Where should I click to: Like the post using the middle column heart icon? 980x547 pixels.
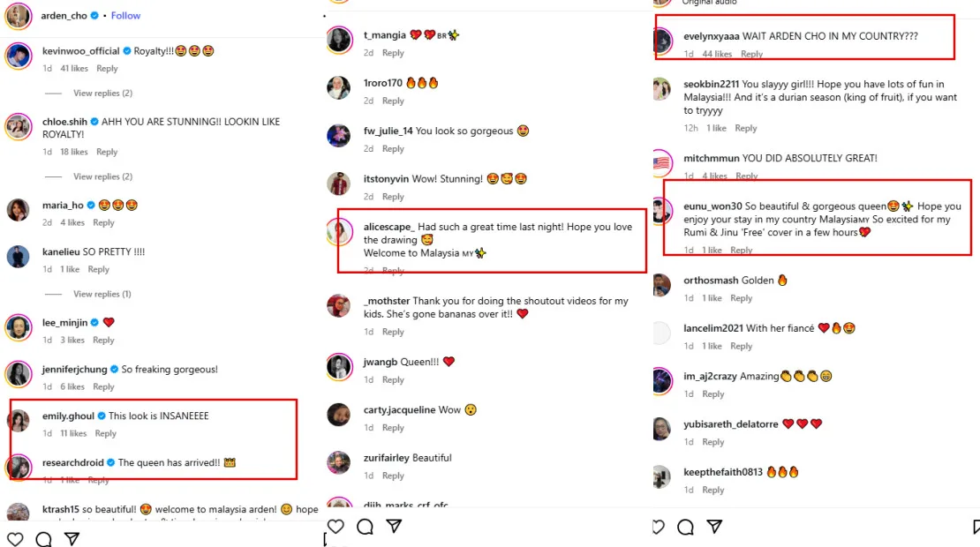point(335,527)
